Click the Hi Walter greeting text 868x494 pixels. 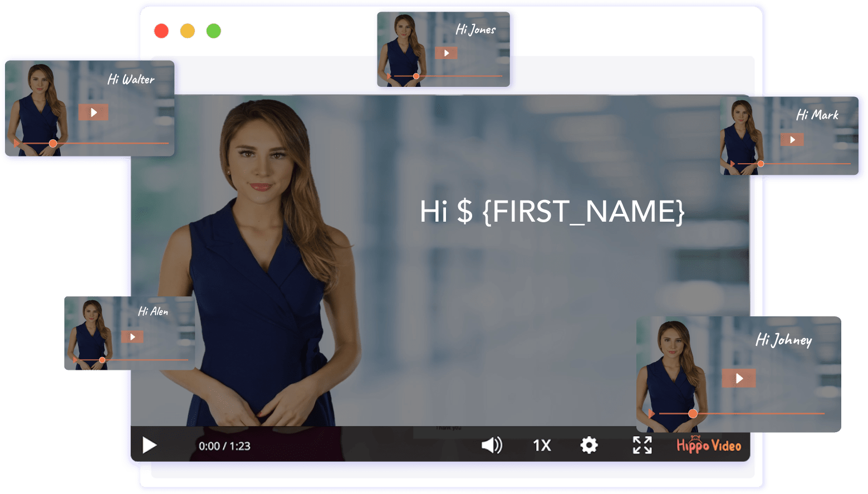pyautogui.click(x=131, y=80)
